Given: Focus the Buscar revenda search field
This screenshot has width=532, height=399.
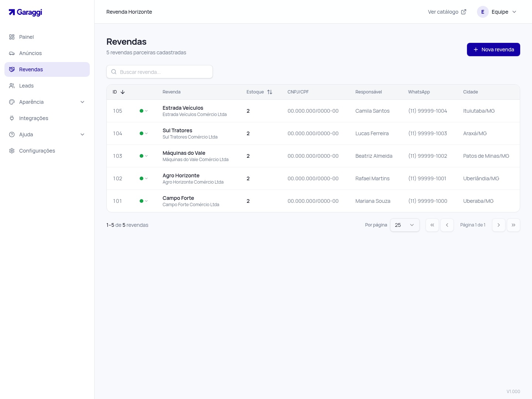Looking at the screenshot, I should 160,72.
